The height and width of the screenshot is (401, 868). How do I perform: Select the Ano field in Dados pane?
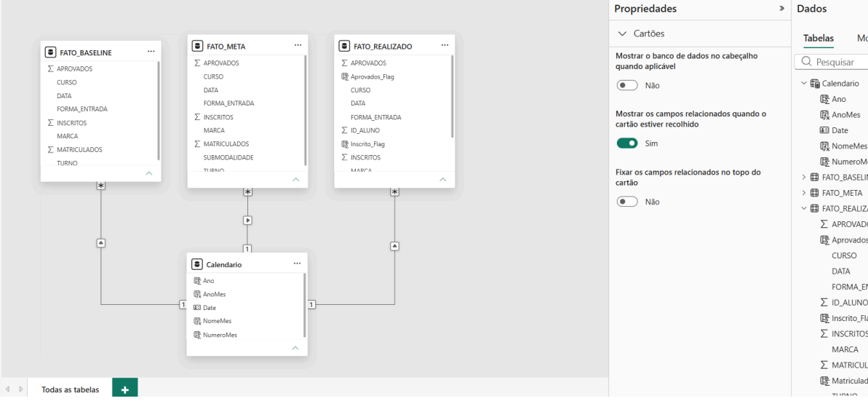click(839, 99)
